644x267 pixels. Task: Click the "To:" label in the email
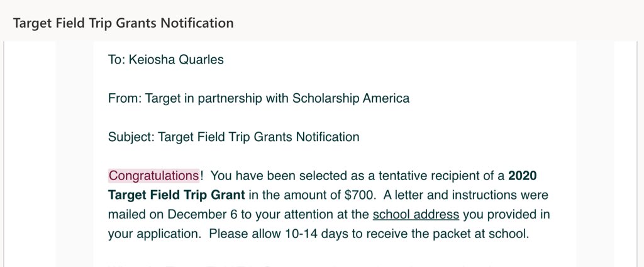(x=116, y=60)
